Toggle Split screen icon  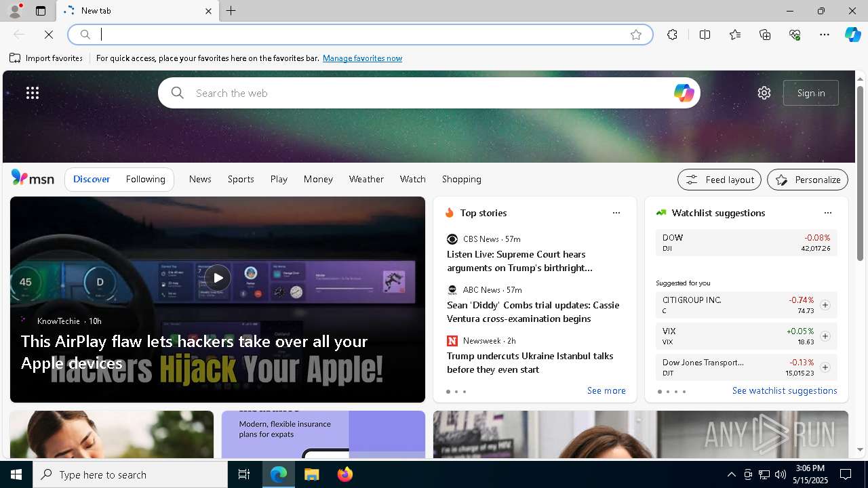pyautogui.click(x=705, y=35)
